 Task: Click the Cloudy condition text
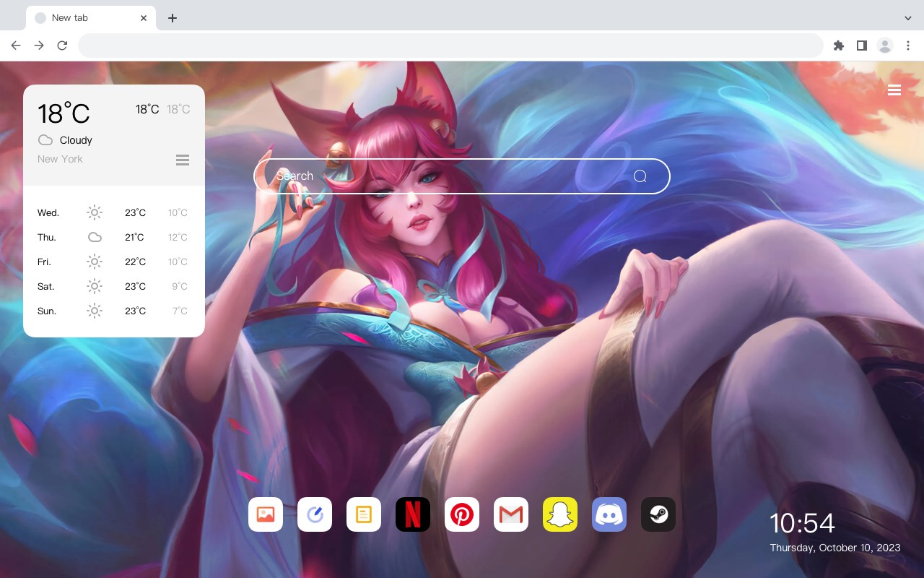tap(76, 140)
